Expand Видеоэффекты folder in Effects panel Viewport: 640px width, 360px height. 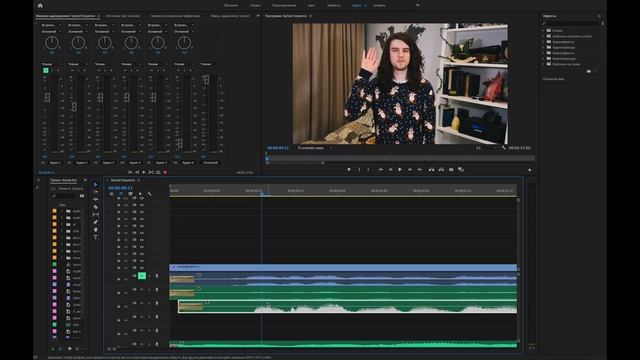pos(544,53)
